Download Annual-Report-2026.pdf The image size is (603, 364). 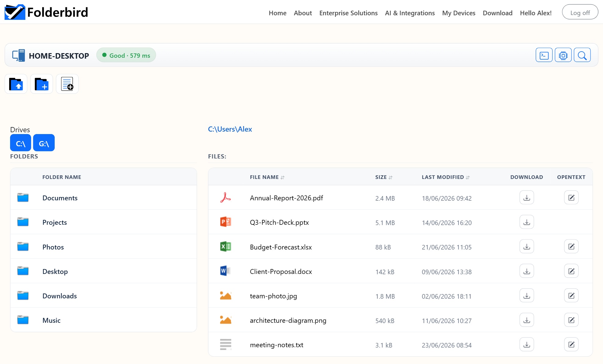527,198
